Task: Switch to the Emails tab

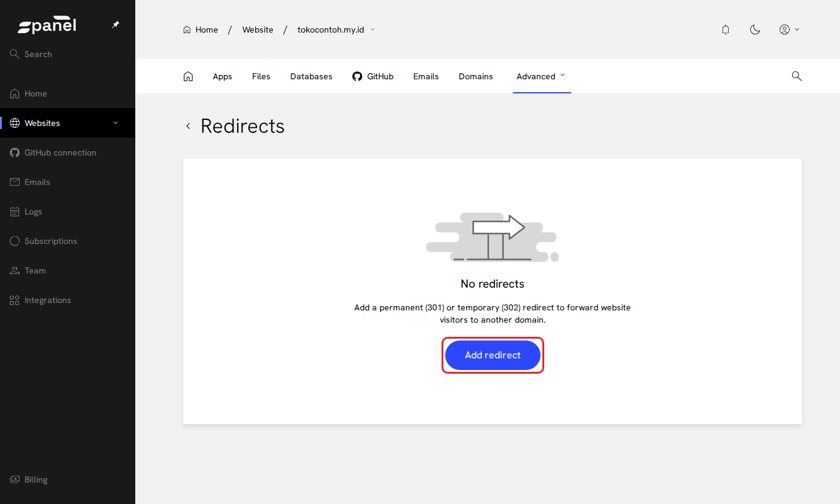Action: pos(426,76)
